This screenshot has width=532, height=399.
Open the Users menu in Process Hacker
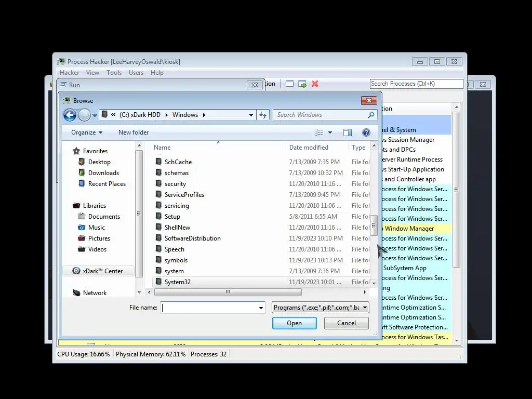pyautogui.click(x=136, y=73)
